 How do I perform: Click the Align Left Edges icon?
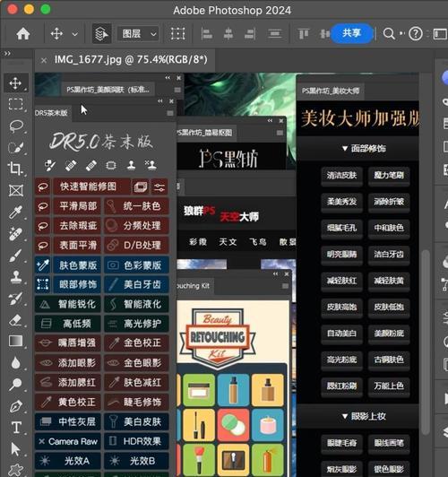(x=207, y=33)
